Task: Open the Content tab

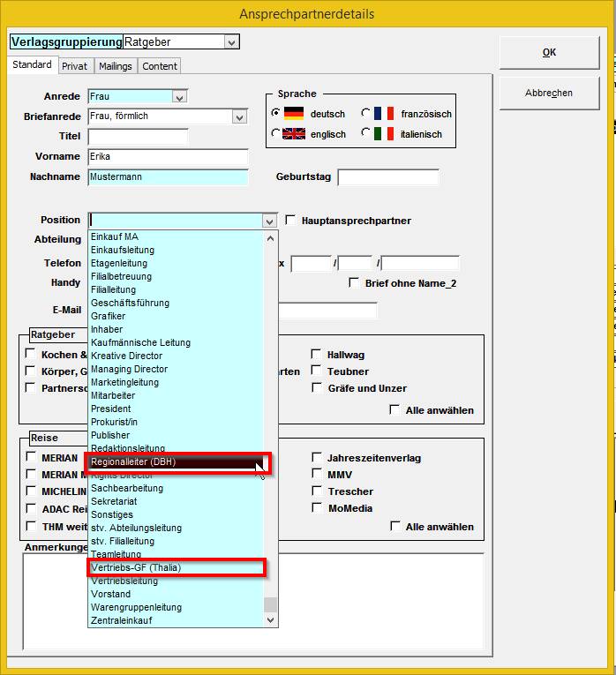Action: click(159, 66)
